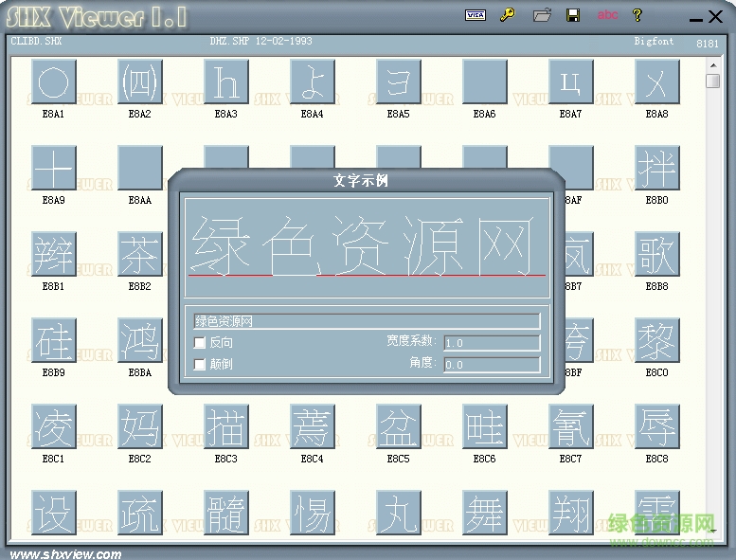Select glyph tile E8C2
The width and height of the screenshot is (736, 560).
pos(140,426)
